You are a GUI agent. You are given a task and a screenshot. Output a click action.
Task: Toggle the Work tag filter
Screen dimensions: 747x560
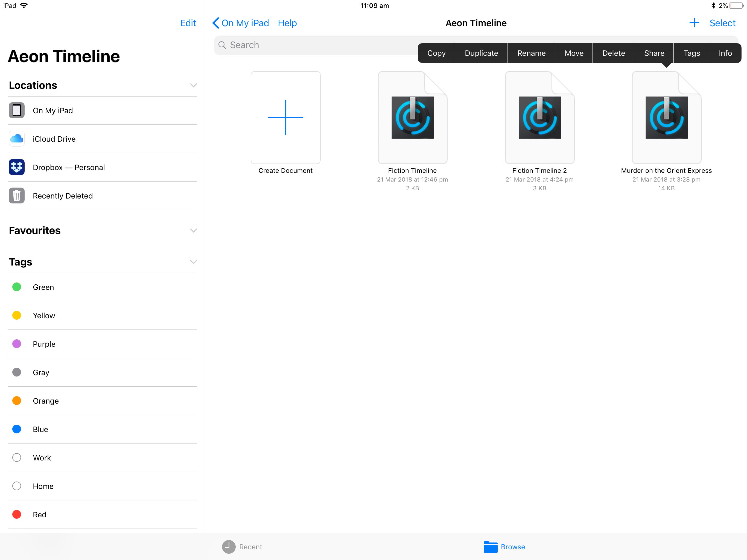pyautogui.click(x=42, y=457)
